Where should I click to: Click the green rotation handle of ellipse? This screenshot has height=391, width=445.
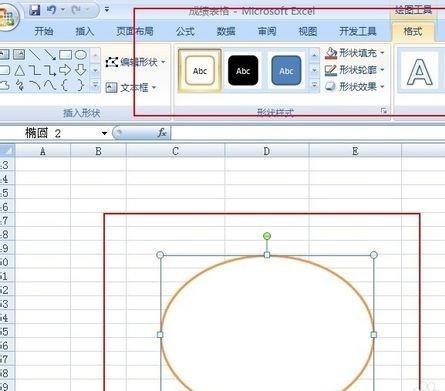click(x=267, y=236)
